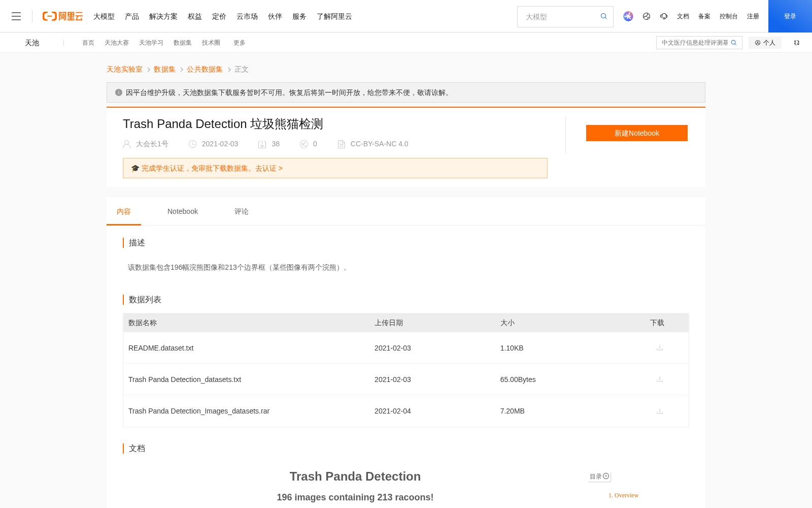Click the student verification 去认证 banner link
This screenshot has width=812, height=508.
click(x=269, y=168)
